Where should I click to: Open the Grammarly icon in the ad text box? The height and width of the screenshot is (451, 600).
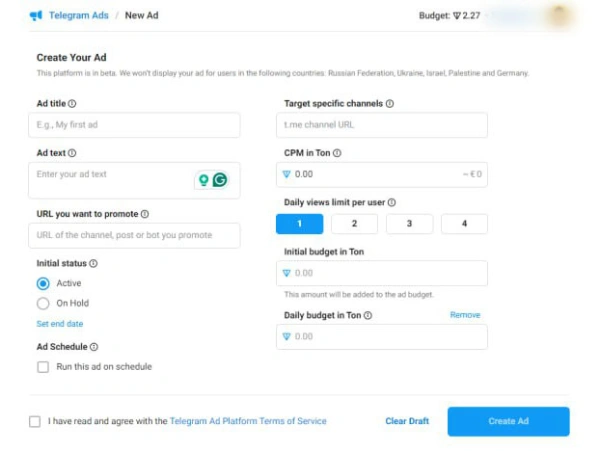point(220,180)
